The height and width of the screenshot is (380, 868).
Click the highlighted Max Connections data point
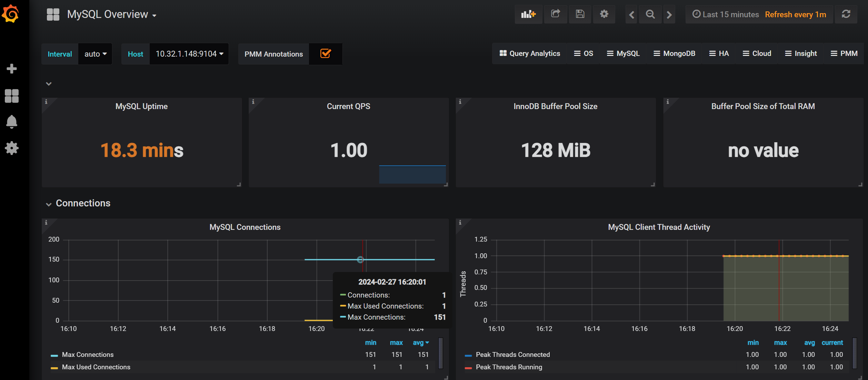(x=360, y=260)
